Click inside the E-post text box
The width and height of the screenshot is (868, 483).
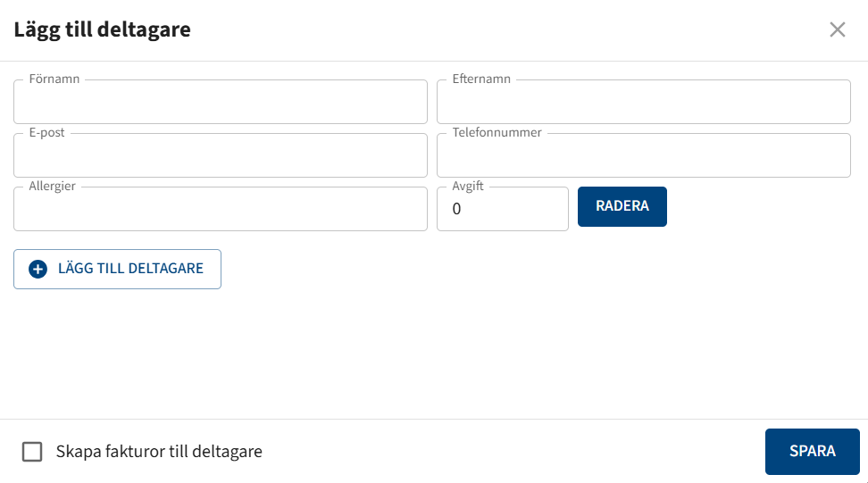(220, 156)
